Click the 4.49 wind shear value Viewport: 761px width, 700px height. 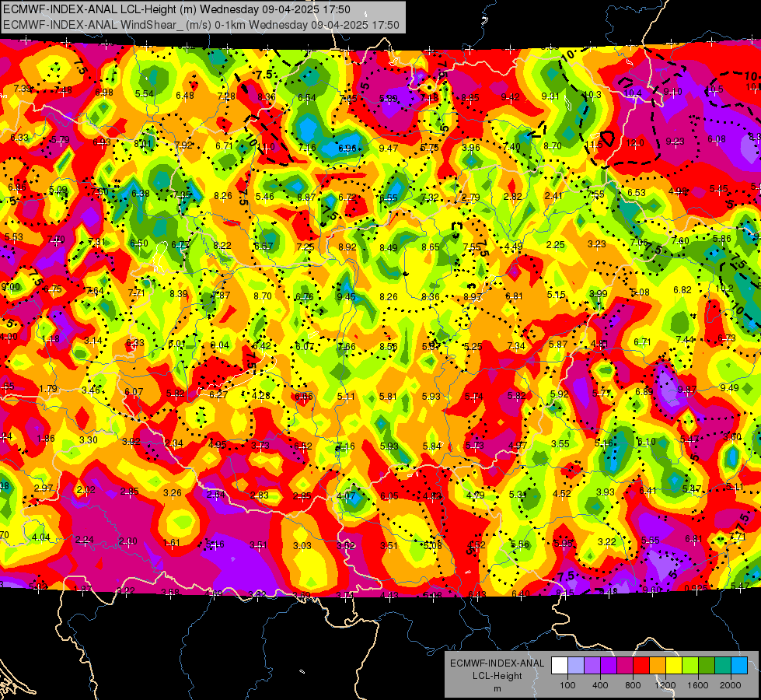point(514,246)
